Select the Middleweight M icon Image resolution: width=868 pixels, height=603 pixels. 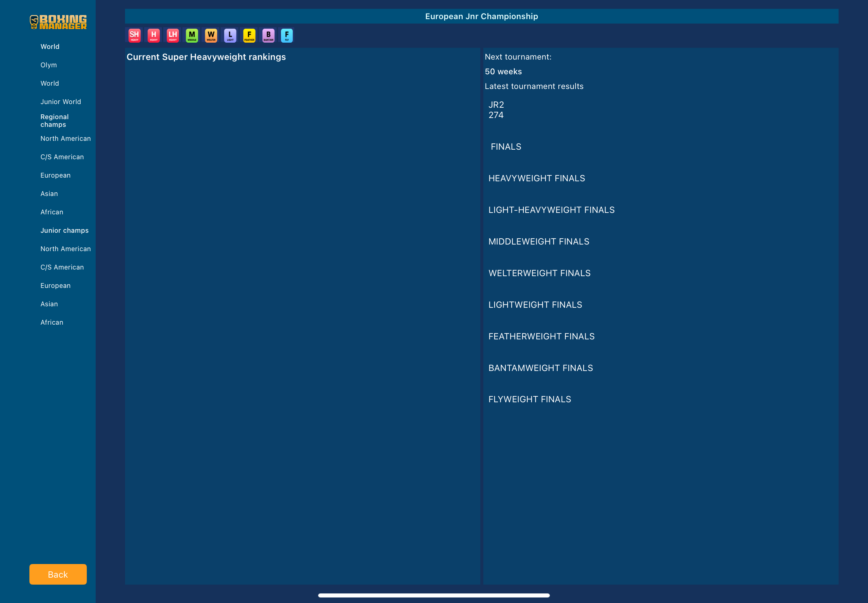tap(192, 36)
